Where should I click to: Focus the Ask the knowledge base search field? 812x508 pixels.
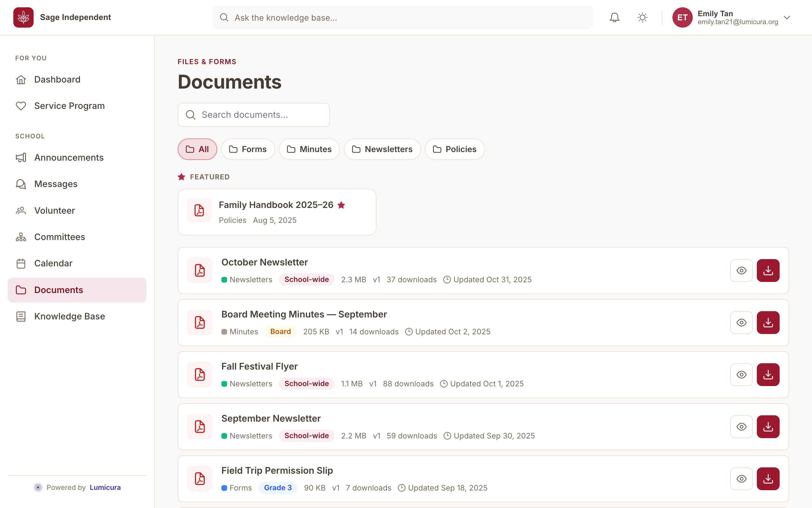tap(403, 17)
